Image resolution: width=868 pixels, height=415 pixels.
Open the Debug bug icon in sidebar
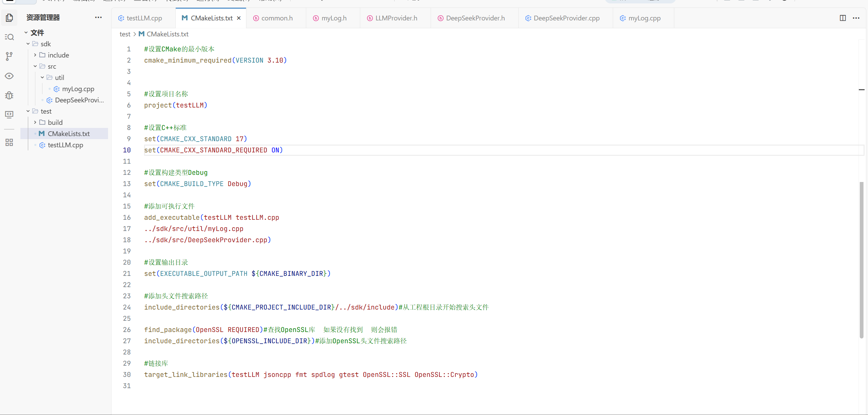(9, 95)
